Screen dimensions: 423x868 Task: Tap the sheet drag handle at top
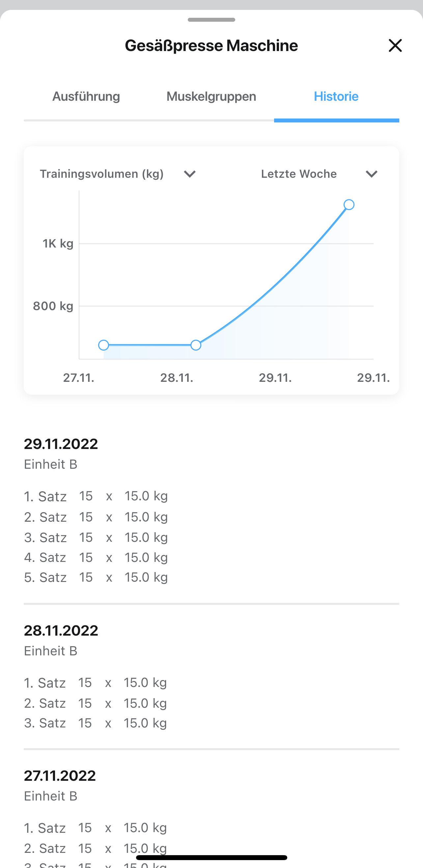[211, 20]
